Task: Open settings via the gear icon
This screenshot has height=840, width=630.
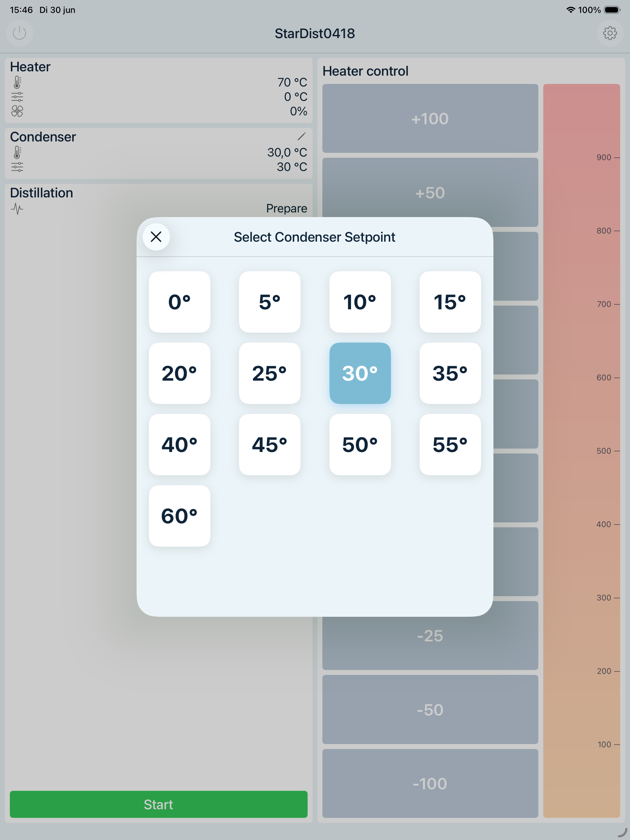Action: pos(610,33)
